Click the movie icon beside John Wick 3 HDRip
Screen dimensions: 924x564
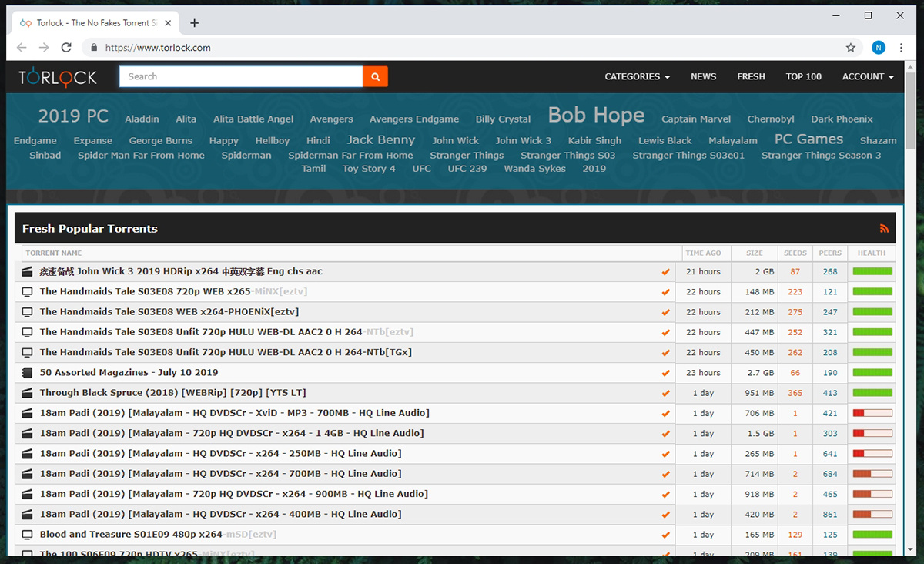pos(28,272)
